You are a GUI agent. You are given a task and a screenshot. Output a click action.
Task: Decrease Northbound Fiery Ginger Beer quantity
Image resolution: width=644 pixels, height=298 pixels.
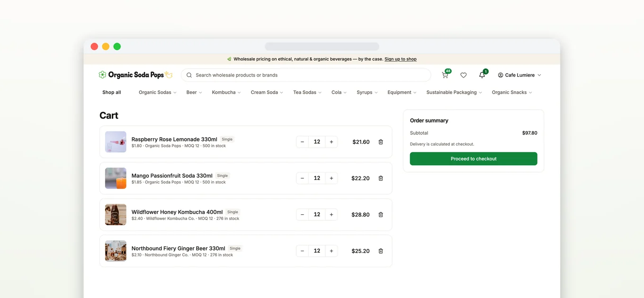coord(303,251)
